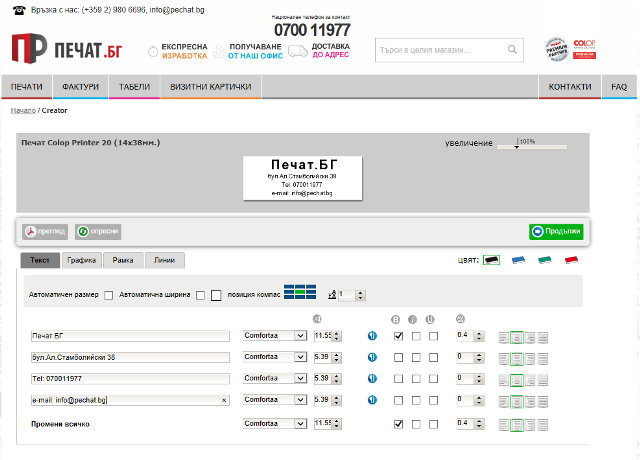Right-align the Бул.Ал.Стамболийски line
This screenshot has height=460, width=640.
click(x=530, y=359)
